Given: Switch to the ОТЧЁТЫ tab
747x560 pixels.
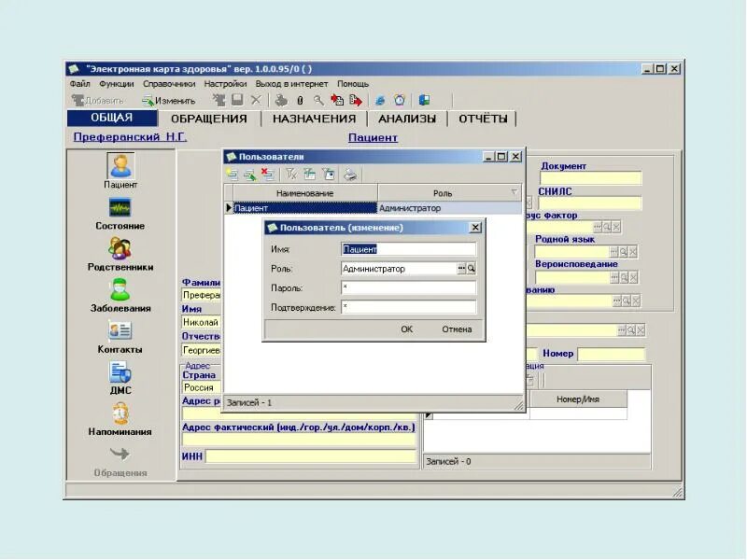Looking at the screenshot, I should [x=483, y=119].
